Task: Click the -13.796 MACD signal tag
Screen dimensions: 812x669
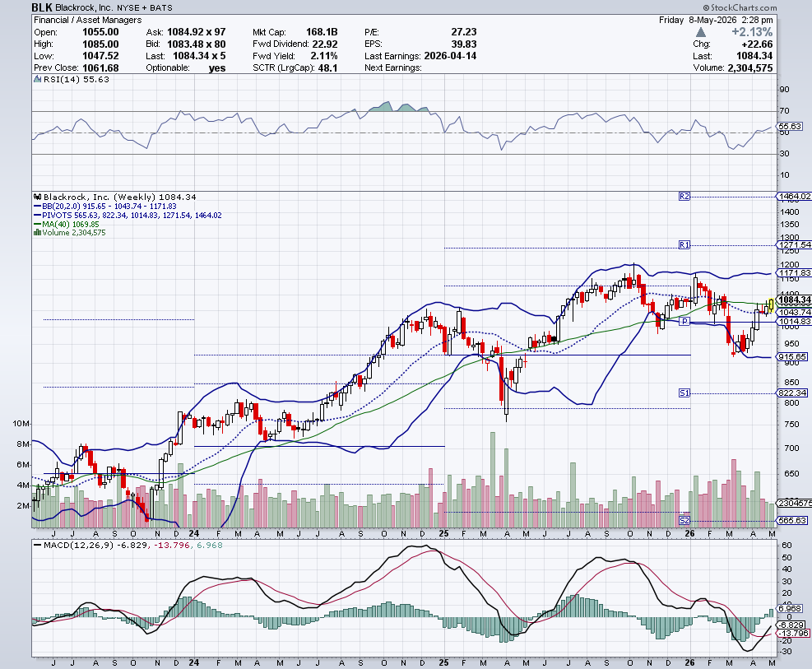Action: coord(793,634)
